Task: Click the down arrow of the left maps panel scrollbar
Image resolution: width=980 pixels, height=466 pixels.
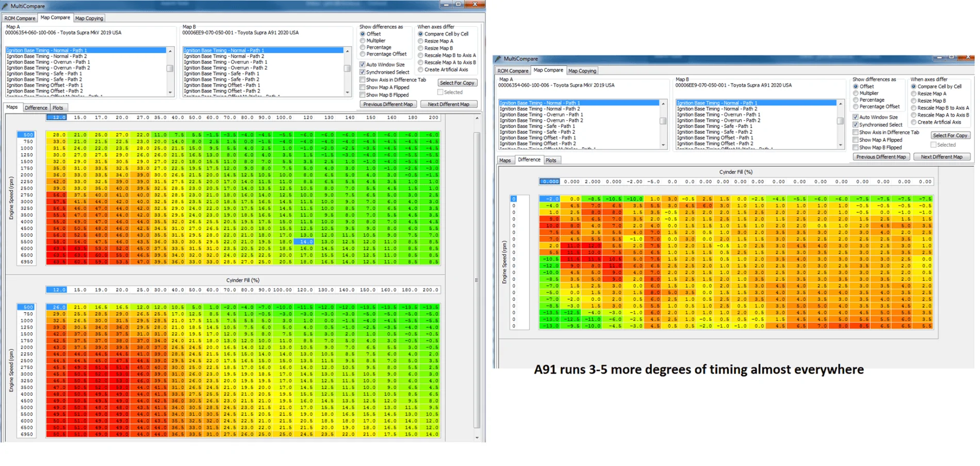Action: [477, 438]
